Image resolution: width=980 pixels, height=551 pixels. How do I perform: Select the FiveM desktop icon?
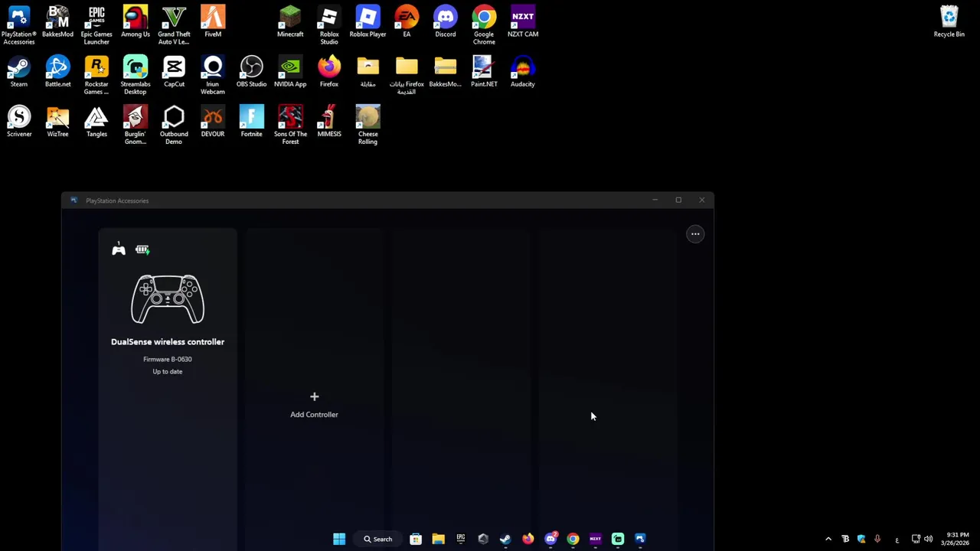[213, 21]
